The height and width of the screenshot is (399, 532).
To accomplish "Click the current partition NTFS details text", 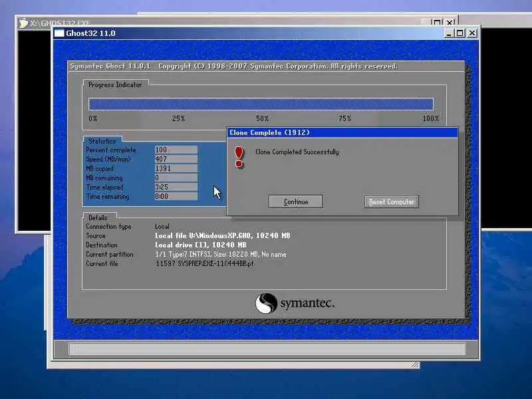I will click(221, 254).
